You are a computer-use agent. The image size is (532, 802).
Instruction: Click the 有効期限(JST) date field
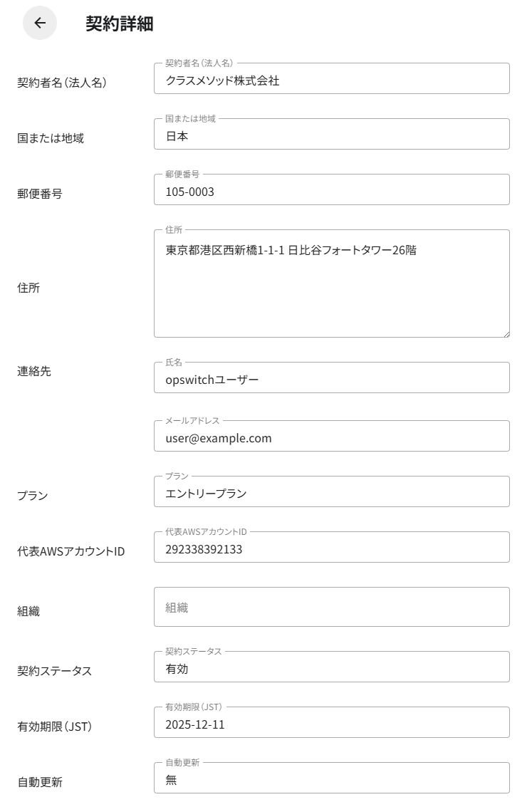(x=331, y=724)
